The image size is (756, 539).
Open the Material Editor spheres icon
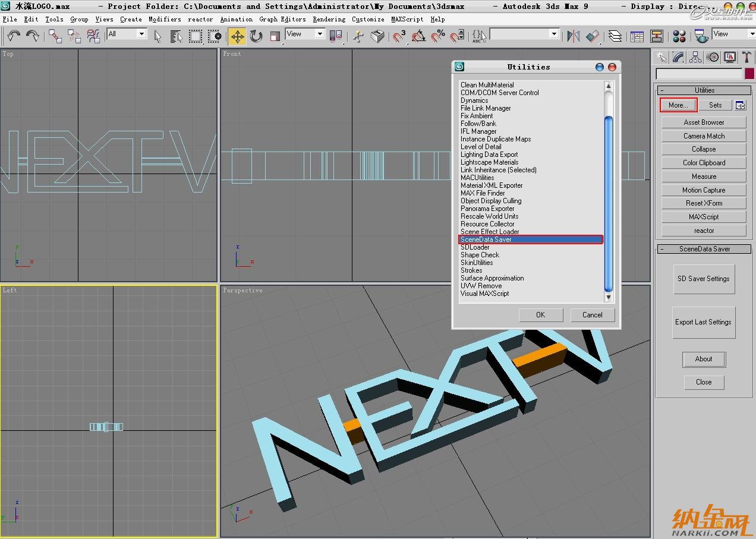(680, 36)
